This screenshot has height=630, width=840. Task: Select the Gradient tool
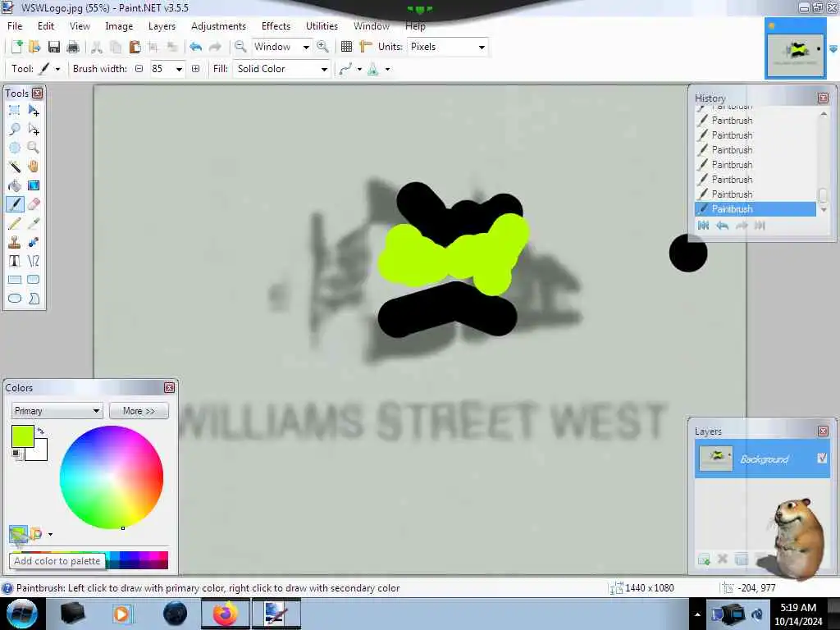click(x=33, y=185)
